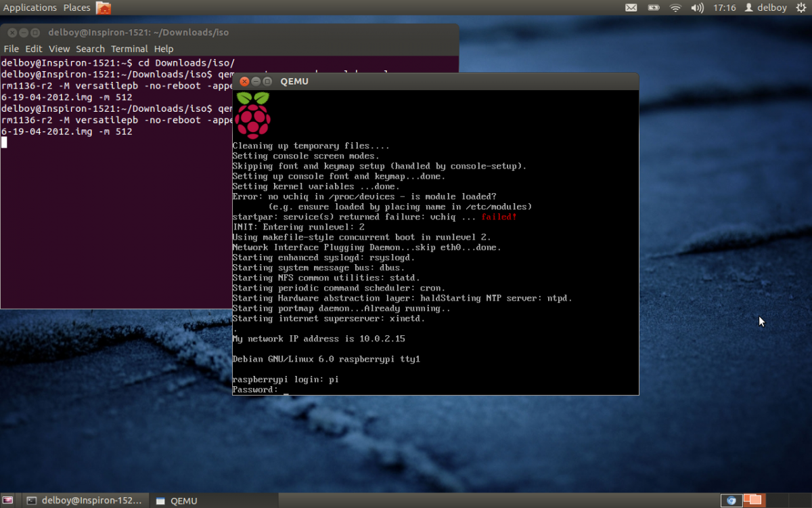Open the delboy user menu
The image size is (812, 508).
coord(765,8)
